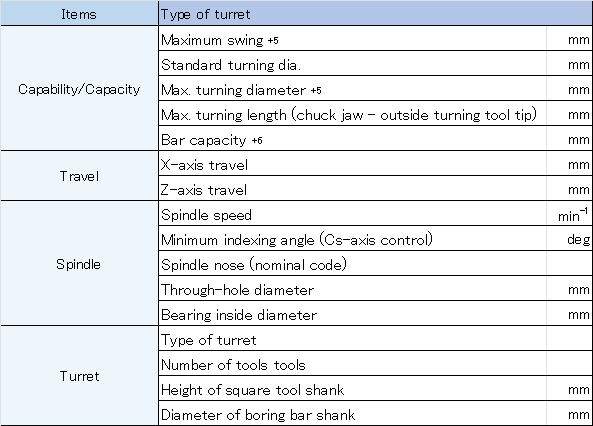Select the Max. turning diameter row
The image size is (593, 426).
pos(375,89)
